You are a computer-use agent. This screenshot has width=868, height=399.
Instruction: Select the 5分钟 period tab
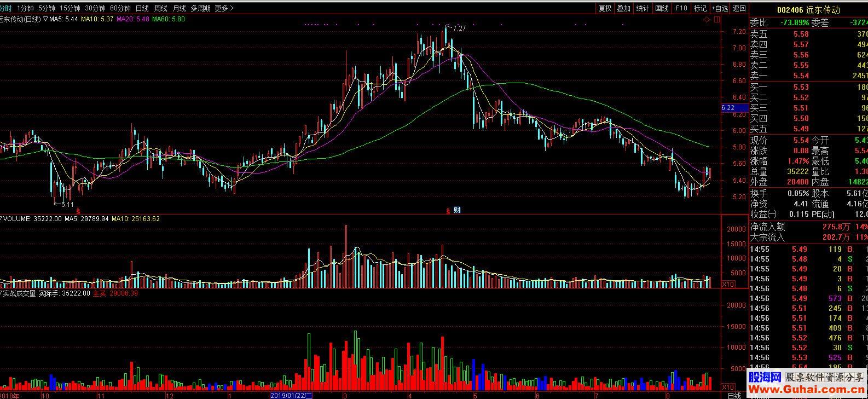pyautogui.click(x=47, y=8)
